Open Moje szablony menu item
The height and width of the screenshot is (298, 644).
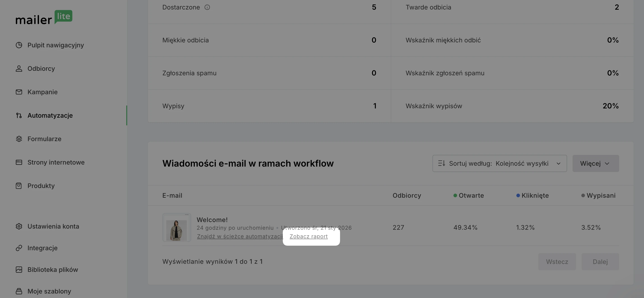pyautogui.click(x=49, y=291)
